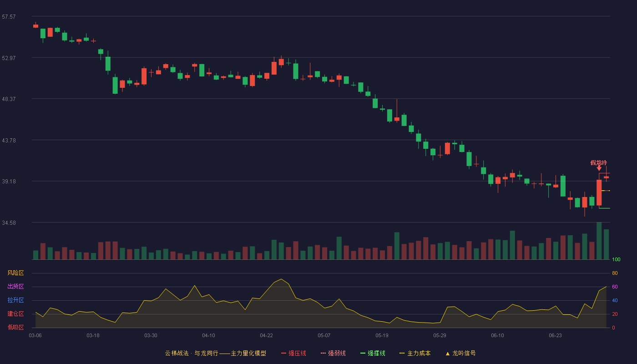Click the 03-06 date label
This screenshot has height=364, width=637.
point(35,335)
